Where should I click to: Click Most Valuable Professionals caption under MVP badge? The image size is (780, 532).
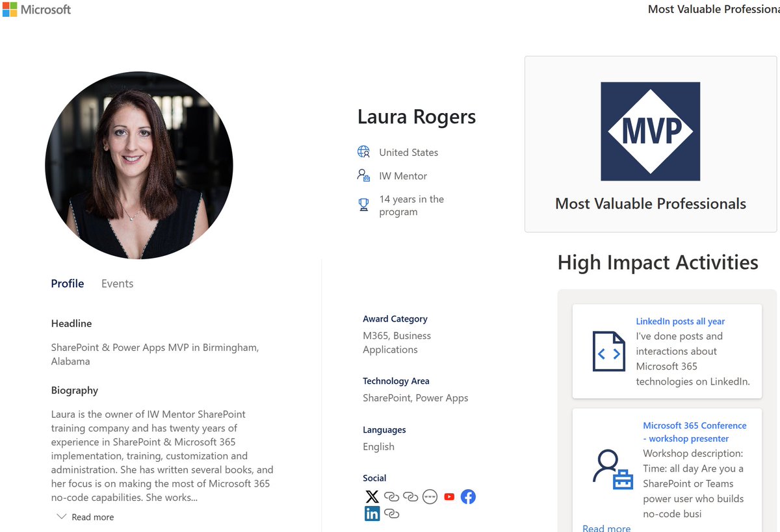[651, 203]
